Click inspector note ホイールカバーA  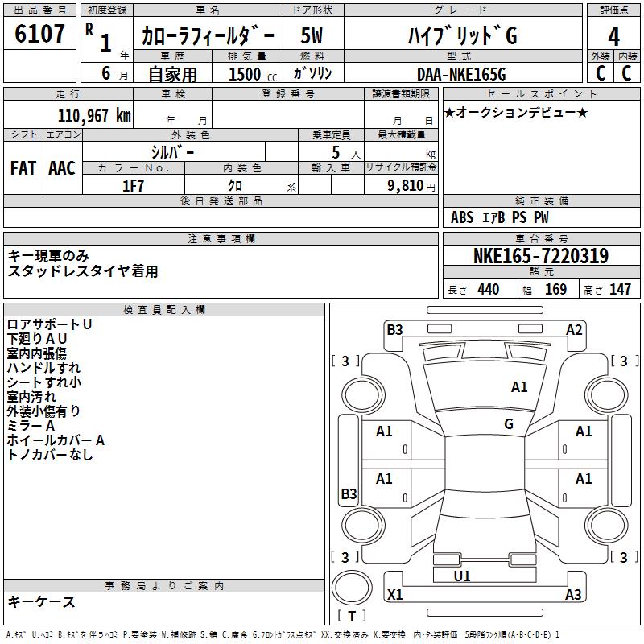click(56, 440)
